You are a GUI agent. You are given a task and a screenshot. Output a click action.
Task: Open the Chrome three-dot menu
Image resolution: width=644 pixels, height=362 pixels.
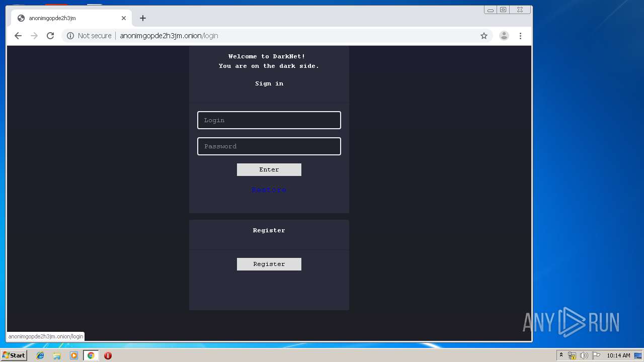pos(520,36)
